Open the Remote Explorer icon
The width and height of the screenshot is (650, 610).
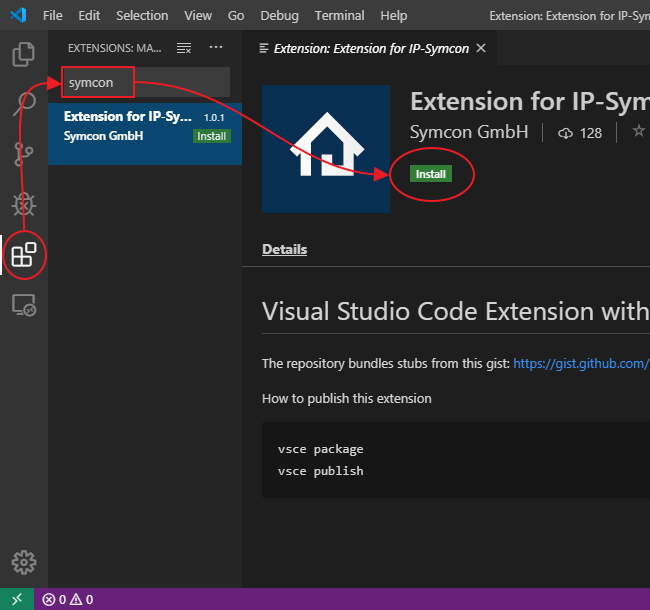pyautogui.click(x=24, y=306)
